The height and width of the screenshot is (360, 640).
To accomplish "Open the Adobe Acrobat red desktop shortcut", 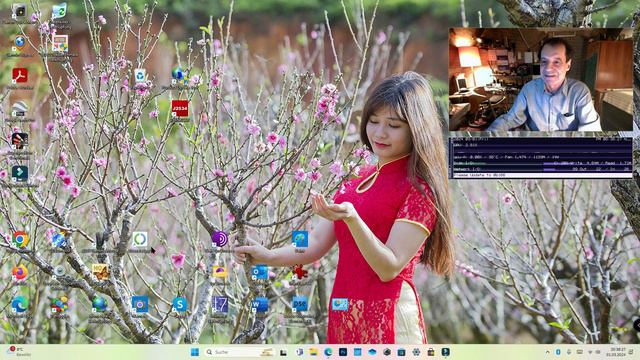I will click(20, 76).
